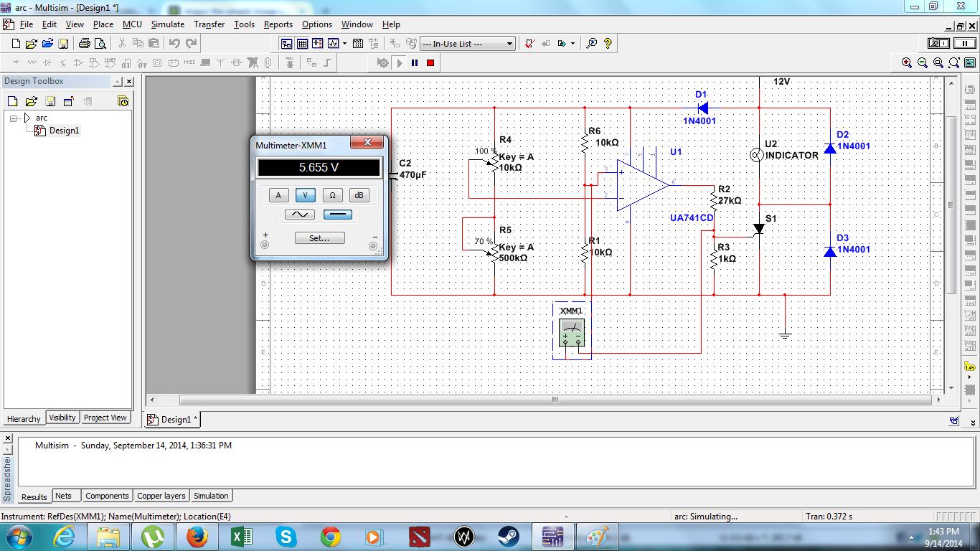Open the Transfer menu
This screenshot has width=980, height=551.
coord(209,24)
